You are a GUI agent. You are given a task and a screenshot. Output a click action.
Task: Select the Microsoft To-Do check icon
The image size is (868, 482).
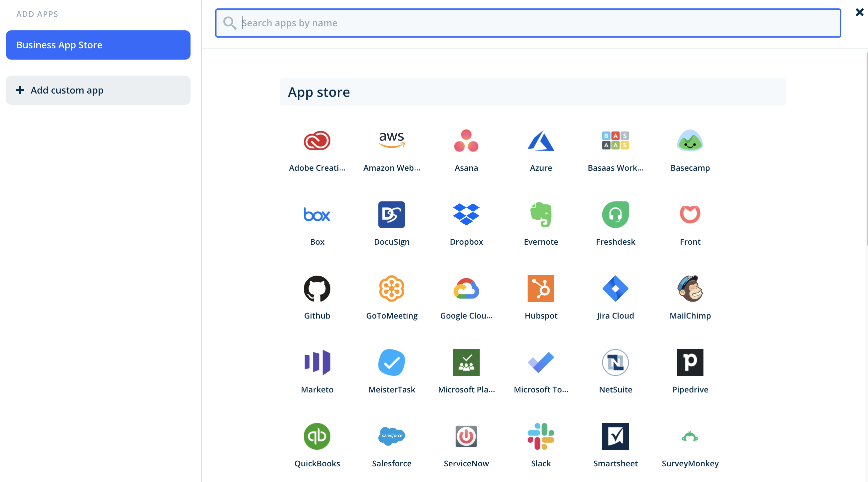[541, 362]
